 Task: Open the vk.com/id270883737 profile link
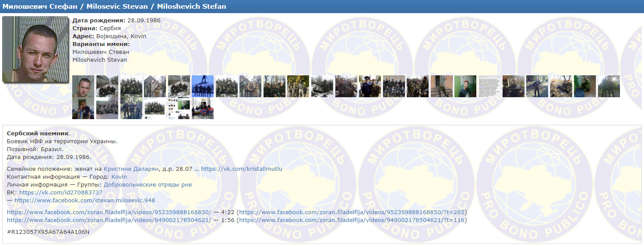[61, 192]
